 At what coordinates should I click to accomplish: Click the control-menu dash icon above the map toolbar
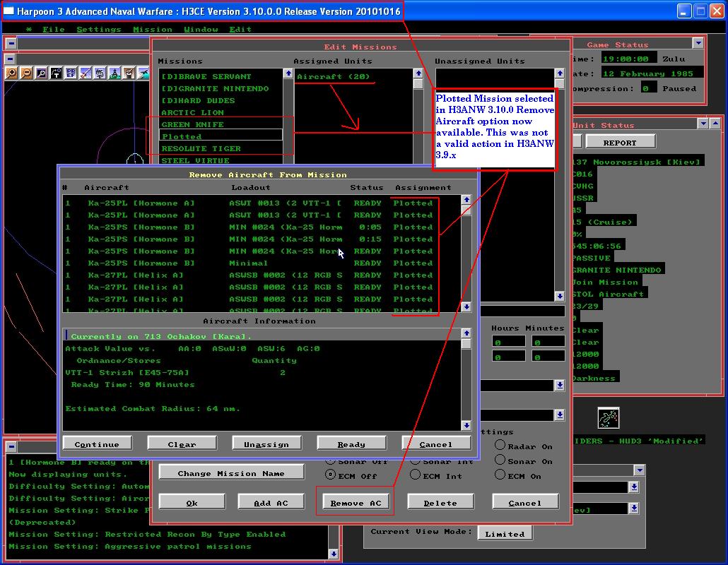tap(10, 59)
